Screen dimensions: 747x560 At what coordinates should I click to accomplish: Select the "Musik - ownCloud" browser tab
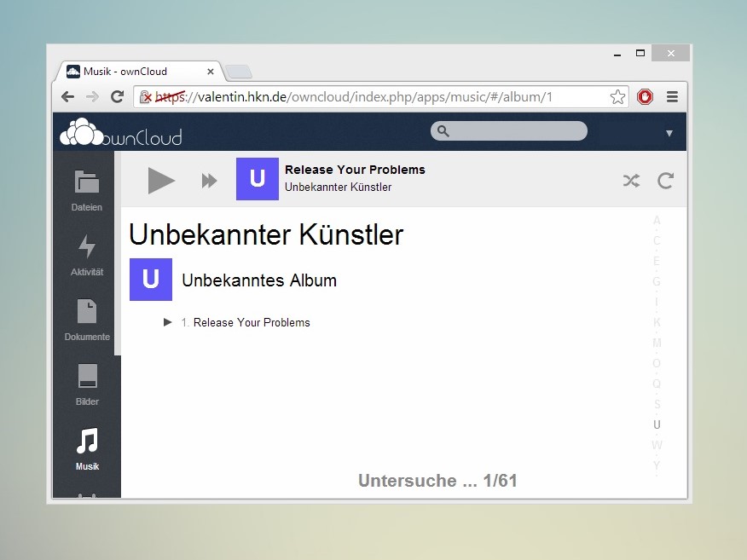point(138,72)
